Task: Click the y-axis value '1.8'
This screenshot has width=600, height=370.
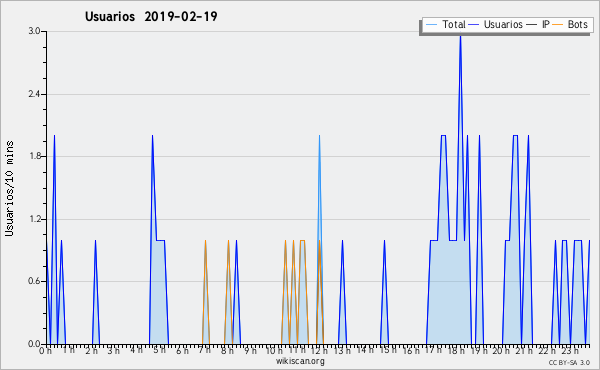Action: (x=34, y=156)
